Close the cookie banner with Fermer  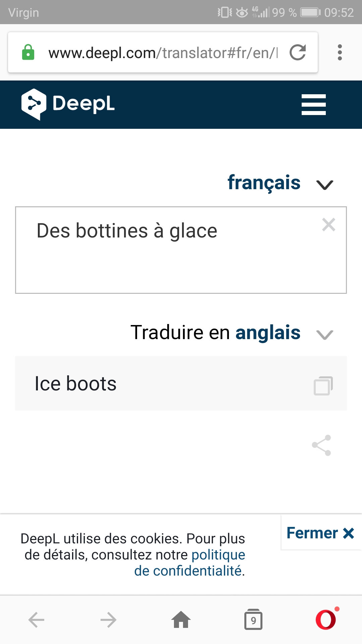point(320,533)
